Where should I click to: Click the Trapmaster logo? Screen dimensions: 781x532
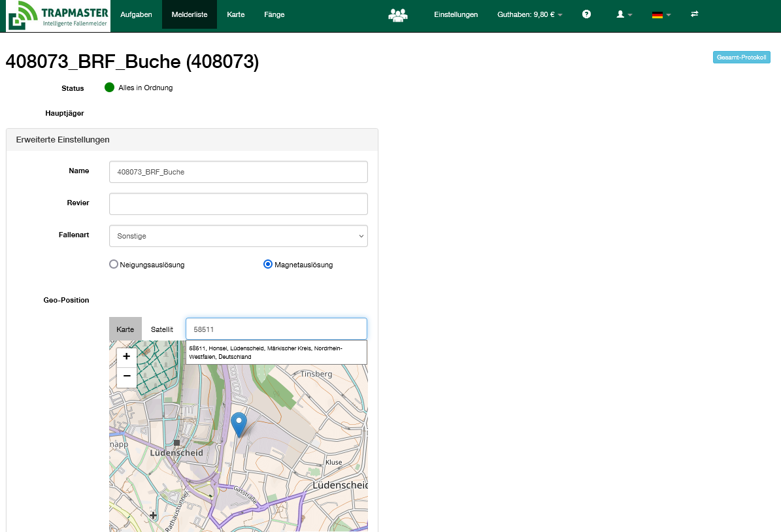click(58, 16)
